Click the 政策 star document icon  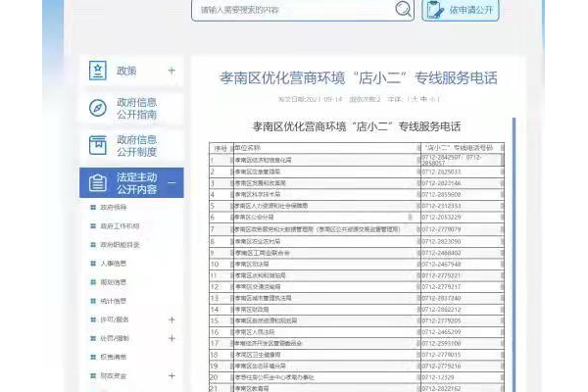(98, 71)
